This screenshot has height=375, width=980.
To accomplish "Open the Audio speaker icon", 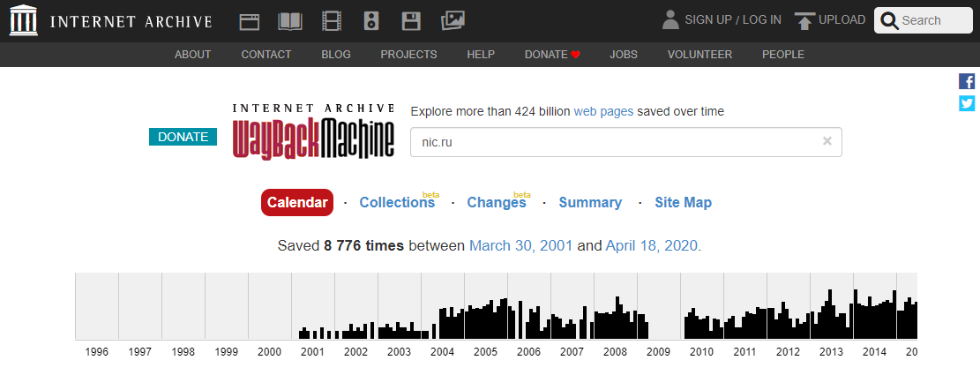I will [x=371, y=21].
